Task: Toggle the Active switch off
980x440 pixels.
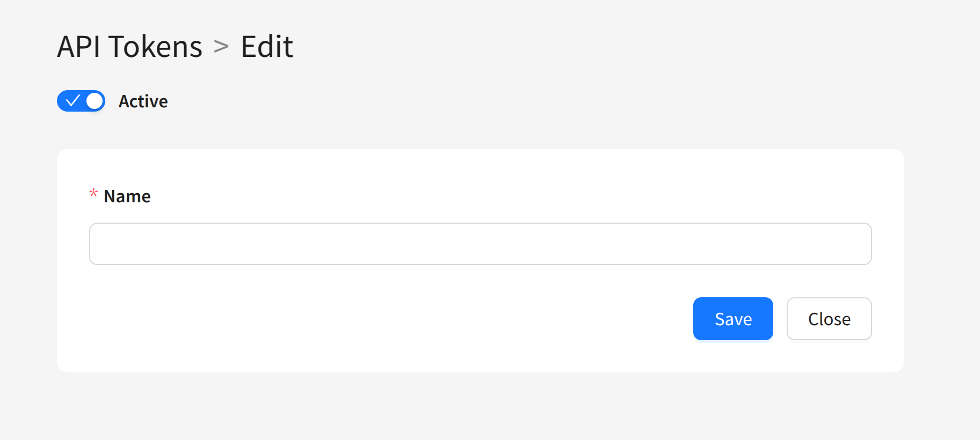Action: pos(81,101)
